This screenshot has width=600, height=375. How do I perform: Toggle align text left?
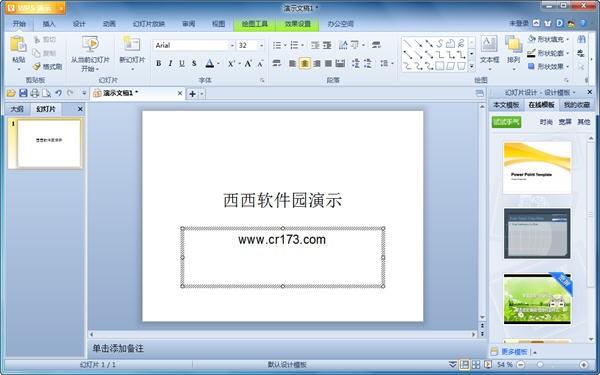pos(293,64)
